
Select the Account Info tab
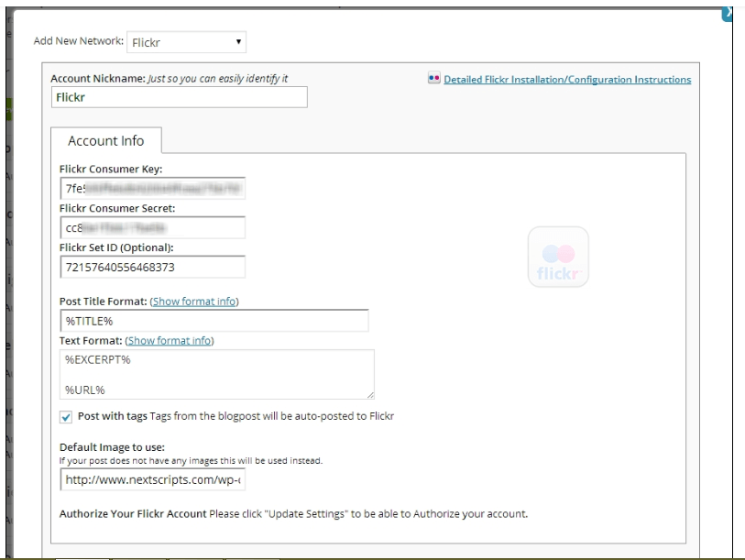click(x=106, y=141)
